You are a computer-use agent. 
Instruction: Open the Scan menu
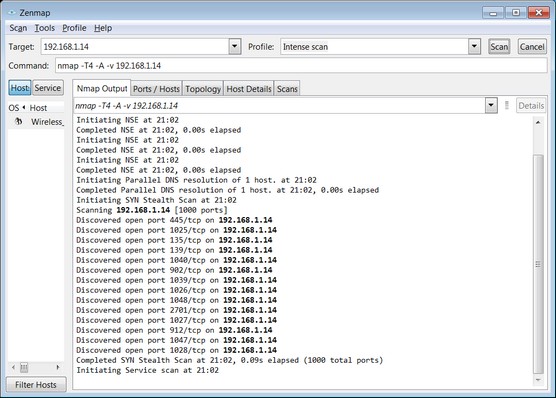point(18,28)
